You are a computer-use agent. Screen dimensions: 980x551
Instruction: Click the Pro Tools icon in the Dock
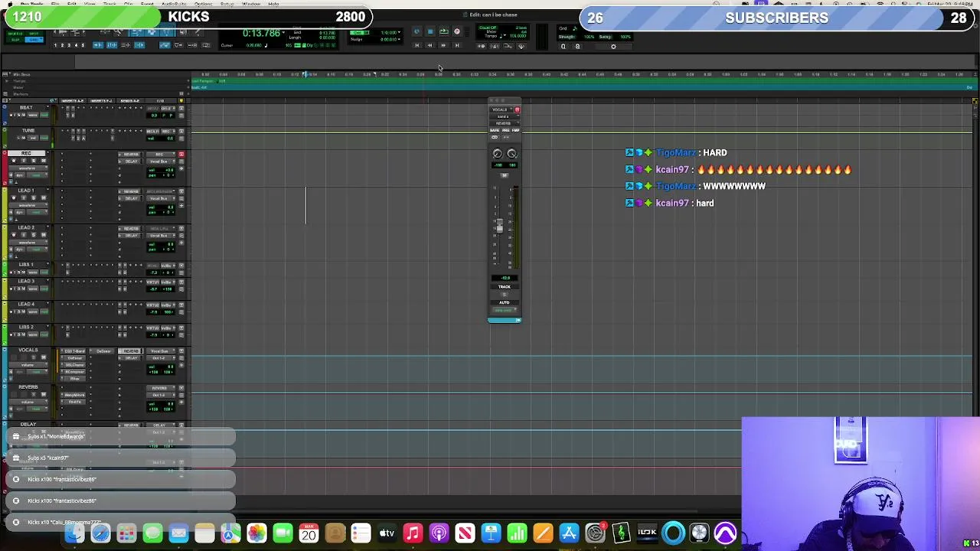point(725,533)
